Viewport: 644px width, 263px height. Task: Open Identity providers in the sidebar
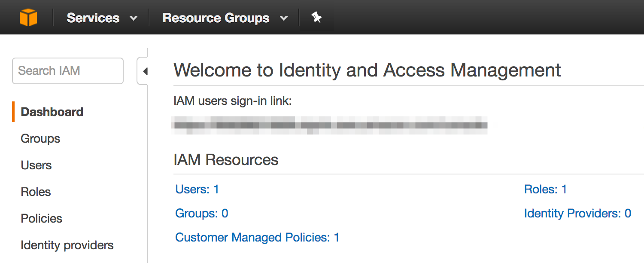coord(67,245)
